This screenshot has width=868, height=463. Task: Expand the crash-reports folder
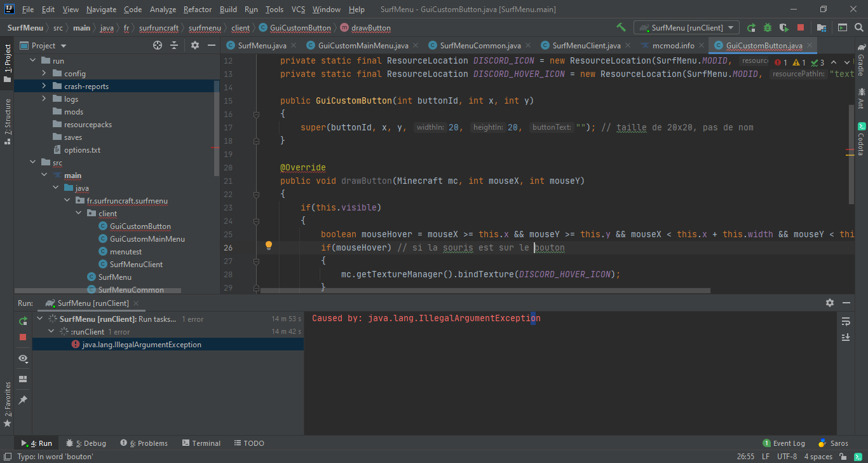[44, 86]
